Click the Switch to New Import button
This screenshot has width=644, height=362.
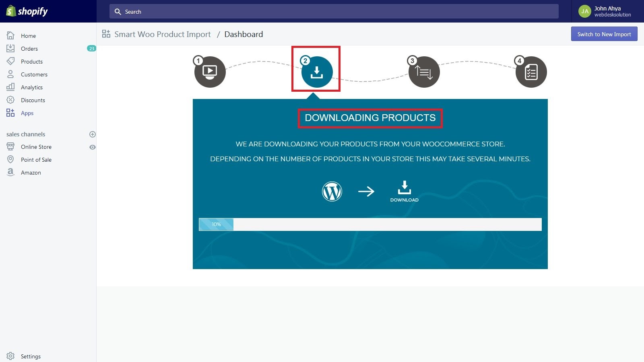coord(604,34)
